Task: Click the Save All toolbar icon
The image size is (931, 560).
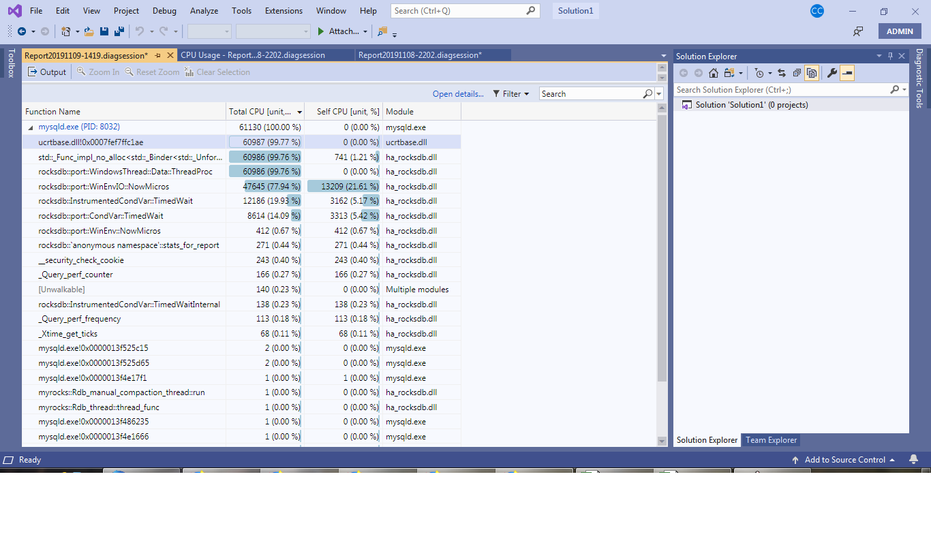Action: (119, 31)
